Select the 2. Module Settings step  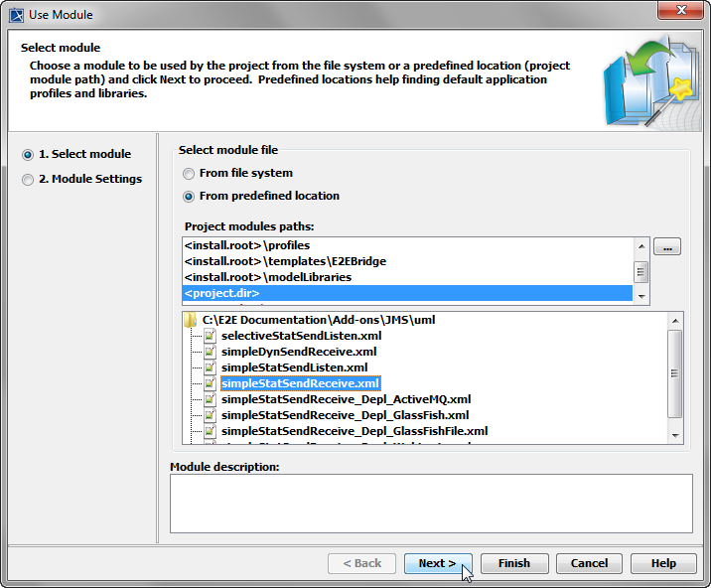pos(28,180)
